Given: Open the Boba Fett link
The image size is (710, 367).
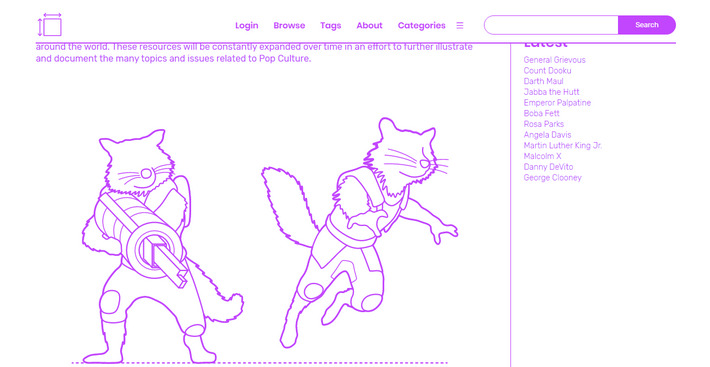Looking at the screenshot, I should (542, 114).
